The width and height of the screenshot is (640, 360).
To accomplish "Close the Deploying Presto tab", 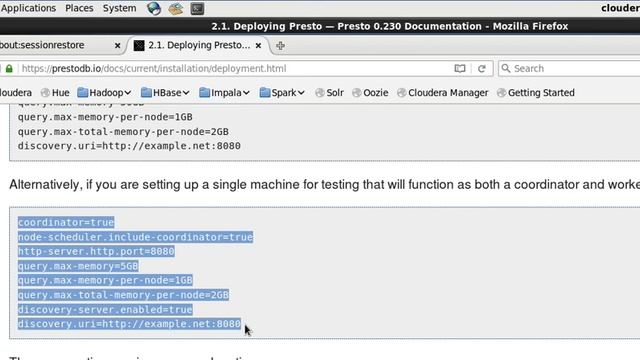I will point(258,46).
